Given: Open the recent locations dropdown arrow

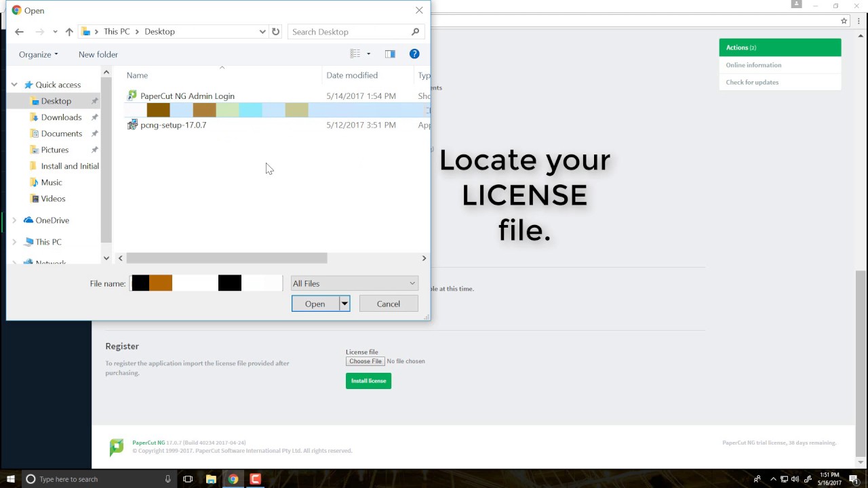Looking at the screenshot, I should pos(55,32).
